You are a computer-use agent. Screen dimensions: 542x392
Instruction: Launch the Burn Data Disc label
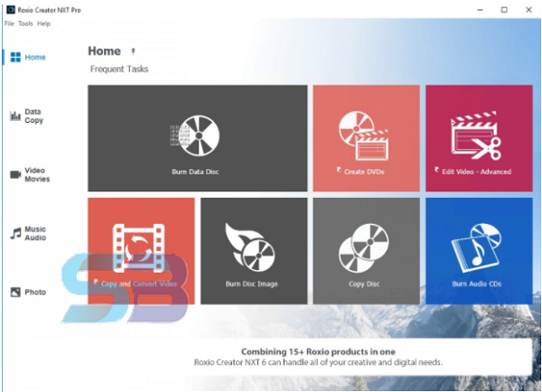tap(195, 172)
